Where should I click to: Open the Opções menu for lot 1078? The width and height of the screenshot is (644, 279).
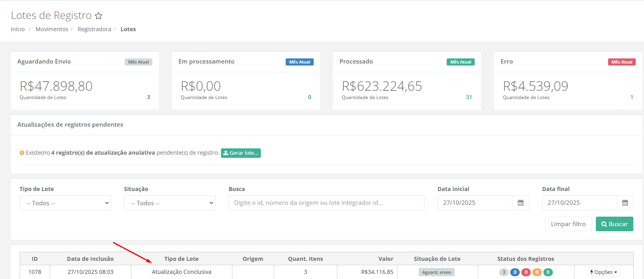coord(603,272)
